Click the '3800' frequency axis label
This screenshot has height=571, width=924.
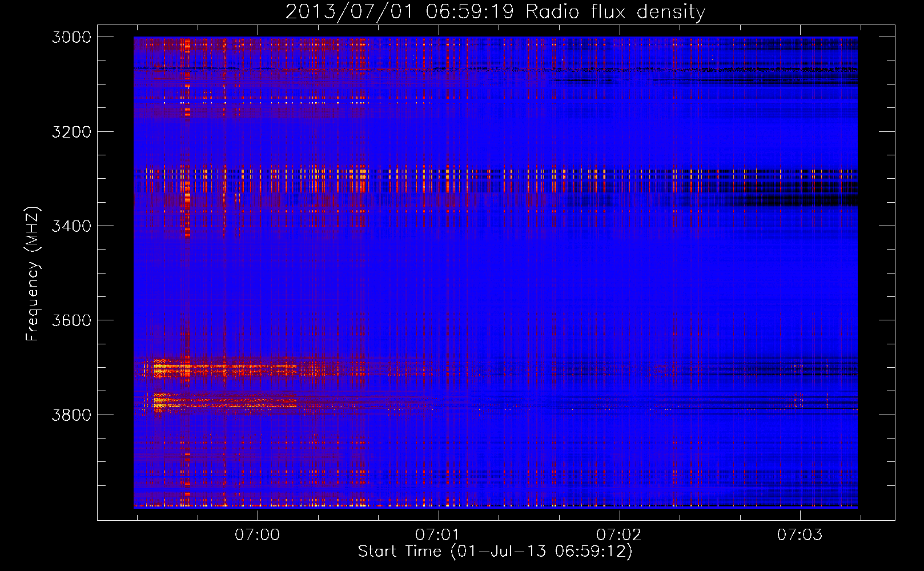pos(71,415)
